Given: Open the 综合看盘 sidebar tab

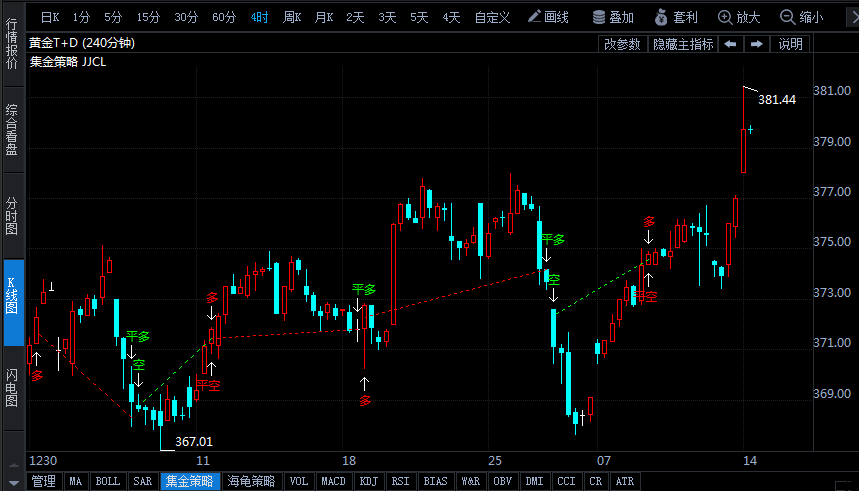Looking at the screenshot, I should tap(12, 129).
